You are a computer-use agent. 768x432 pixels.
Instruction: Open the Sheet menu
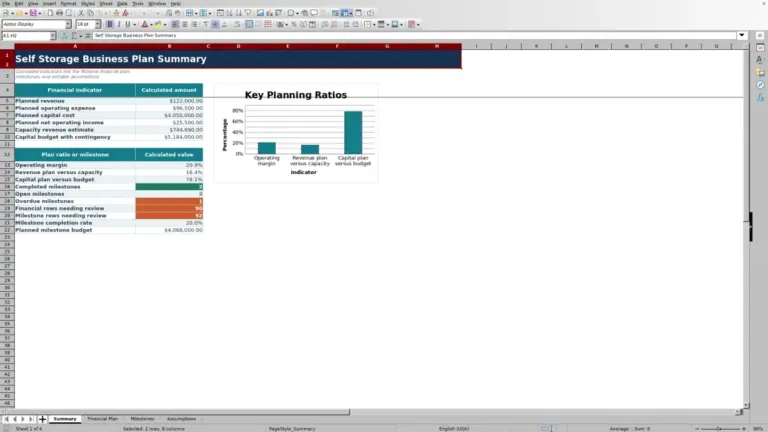(106, 3)
